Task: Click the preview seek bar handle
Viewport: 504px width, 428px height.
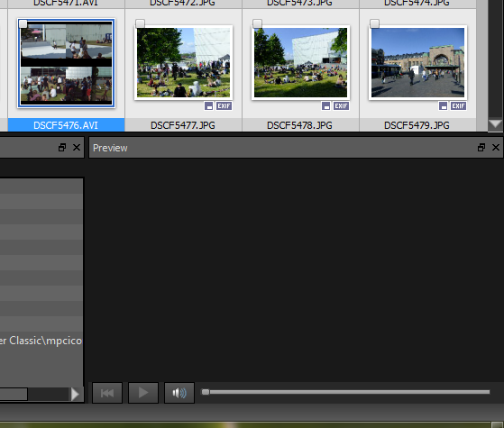Action: [x=206, y=392]
